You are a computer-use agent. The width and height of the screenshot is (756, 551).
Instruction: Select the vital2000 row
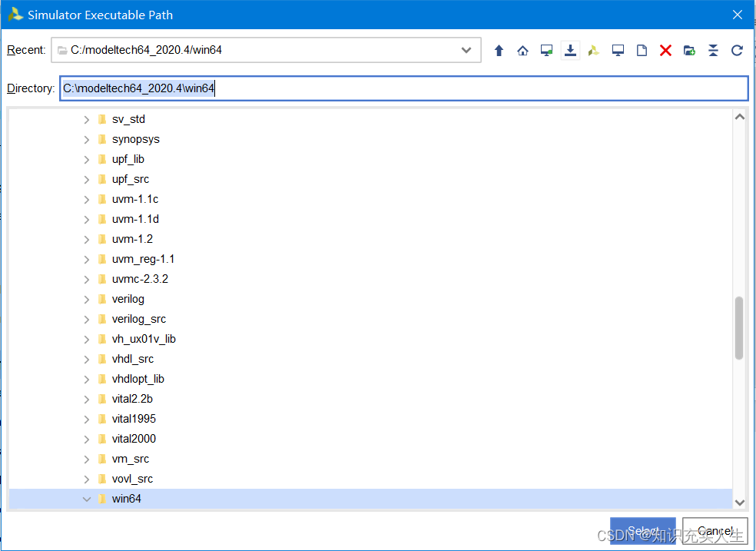click(x=370, y=439)
